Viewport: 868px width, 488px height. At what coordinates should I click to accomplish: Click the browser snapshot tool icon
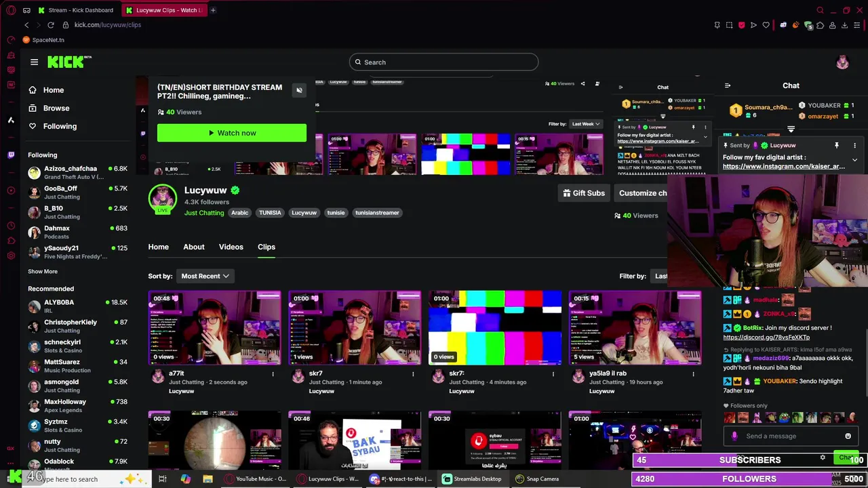tap(729, 25)
